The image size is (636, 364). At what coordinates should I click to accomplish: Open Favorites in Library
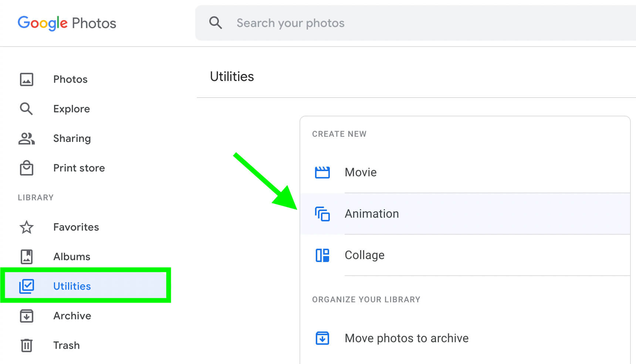click(x=76, y=227)
